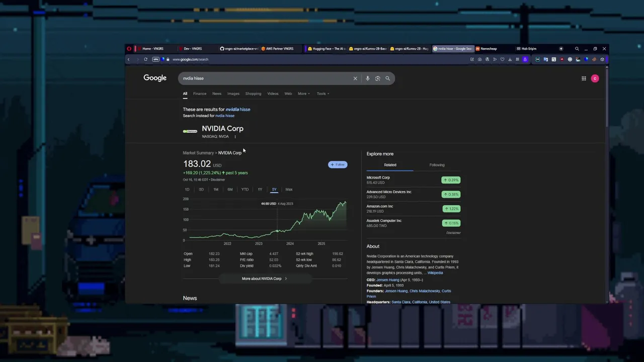Switch to the News search tab
This screenshot has height=362, width=644.
coord(217,94)
